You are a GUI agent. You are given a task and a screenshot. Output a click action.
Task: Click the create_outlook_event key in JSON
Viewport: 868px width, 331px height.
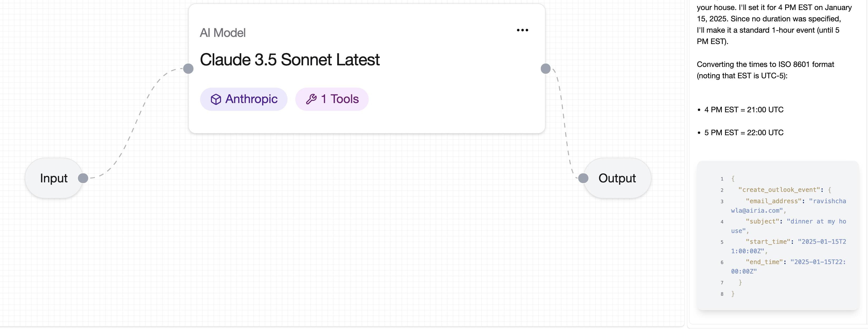point(779,190)
